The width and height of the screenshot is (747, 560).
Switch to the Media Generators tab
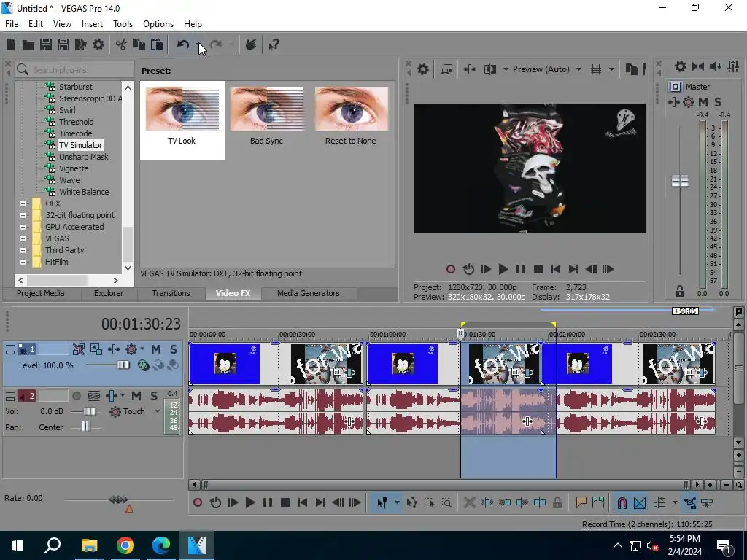309,293
